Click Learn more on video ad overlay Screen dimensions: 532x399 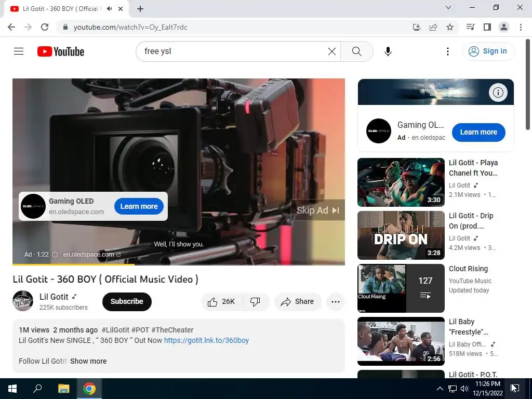(139, 206)
